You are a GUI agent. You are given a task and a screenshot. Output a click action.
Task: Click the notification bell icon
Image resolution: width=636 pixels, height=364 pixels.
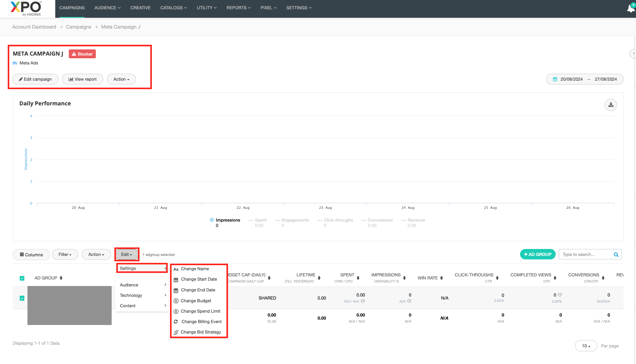click(630, 8)
